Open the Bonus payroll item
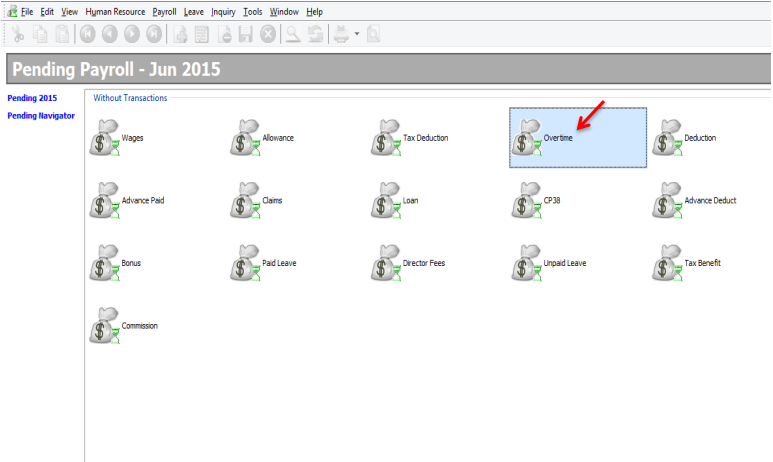 (x=105, y=265)
